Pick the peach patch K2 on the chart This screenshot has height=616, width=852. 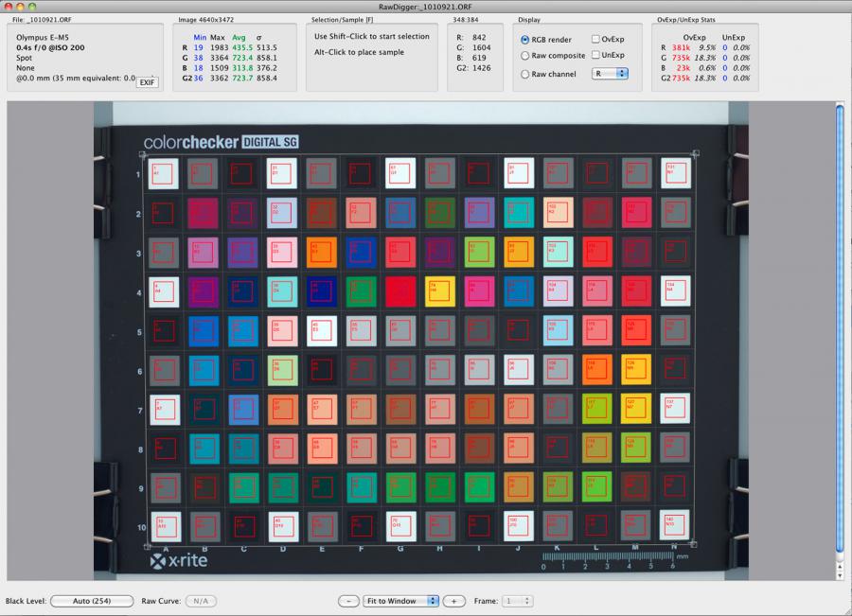tap(558, 212)
